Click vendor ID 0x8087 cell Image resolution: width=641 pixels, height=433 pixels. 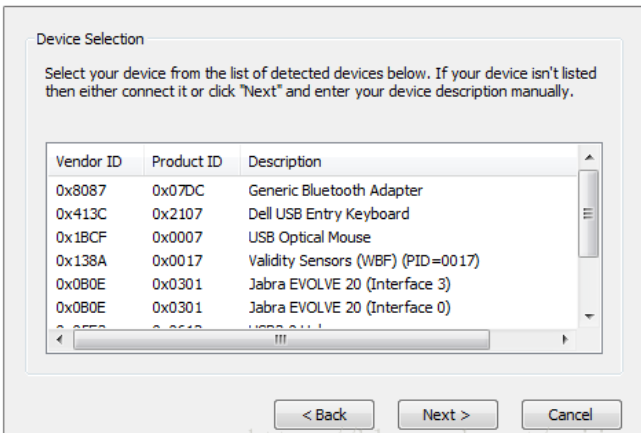81,190
